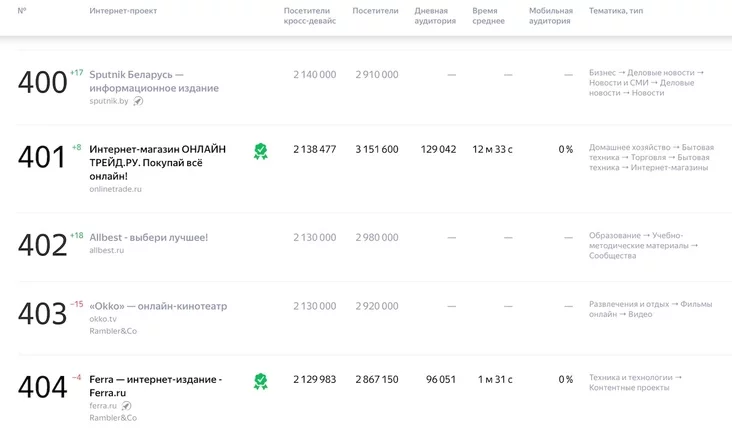
Task: Open Allbest - выбери лучшее! link
Action: [148, 237]
